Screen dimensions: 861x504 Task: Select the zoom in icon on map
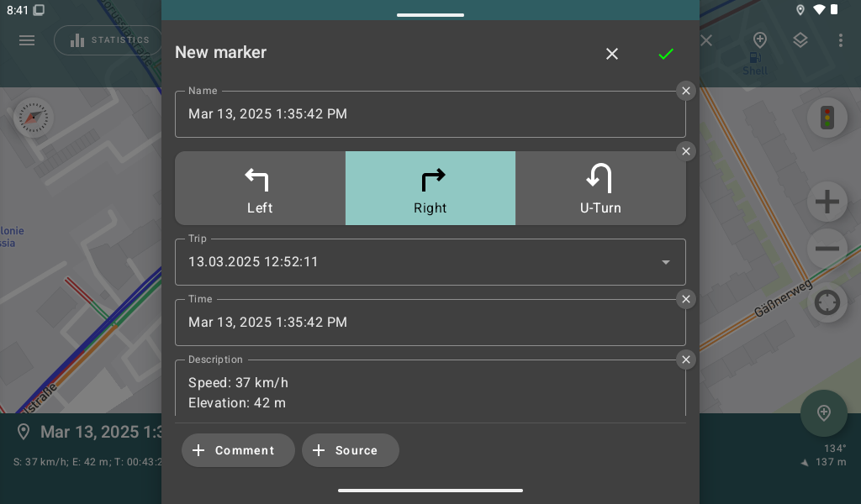(827, 202)
